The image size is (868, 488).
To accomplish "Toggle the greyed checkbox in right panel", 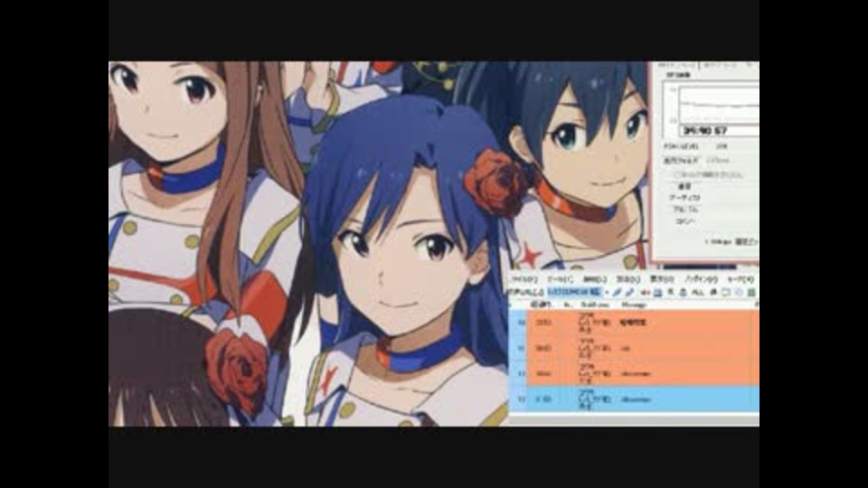I will pyautogui.click(x=676, y=174).
